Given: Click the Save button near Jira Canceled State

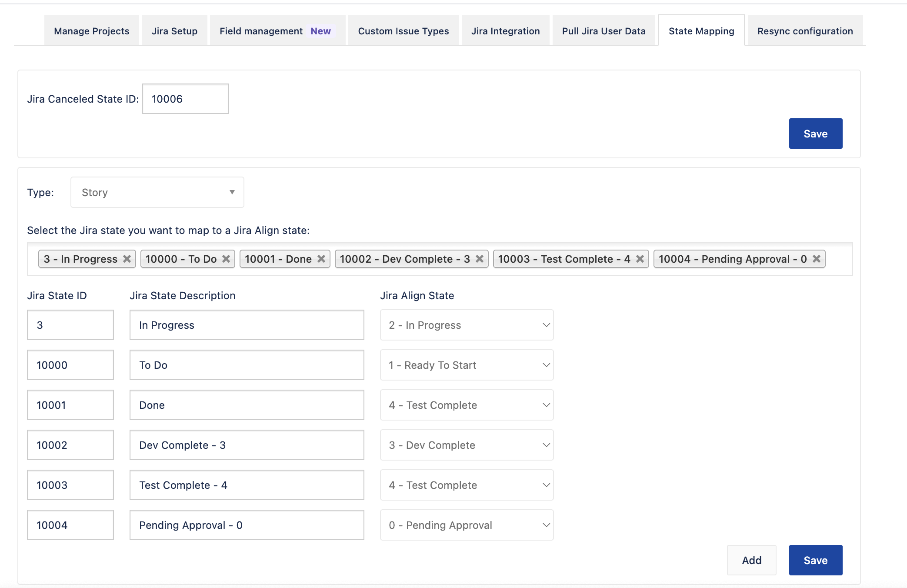Looking at the screenshot, I should point(815,133).
